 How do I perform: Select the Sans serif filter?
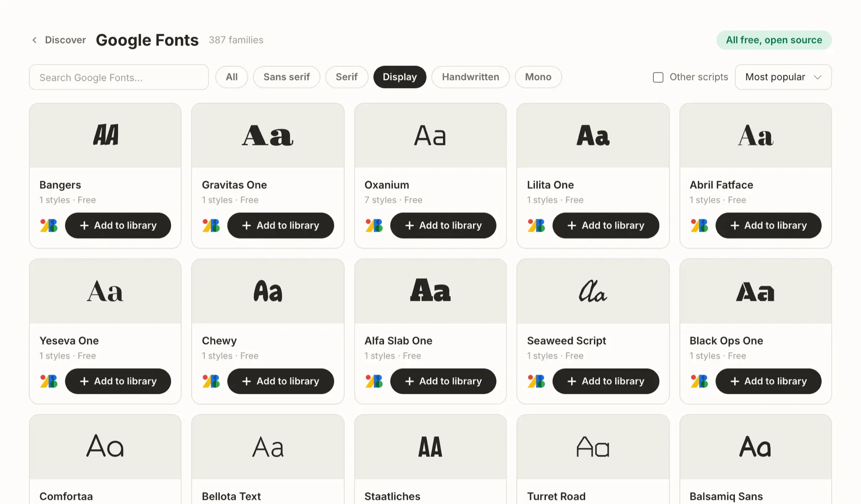pos(287,77)
